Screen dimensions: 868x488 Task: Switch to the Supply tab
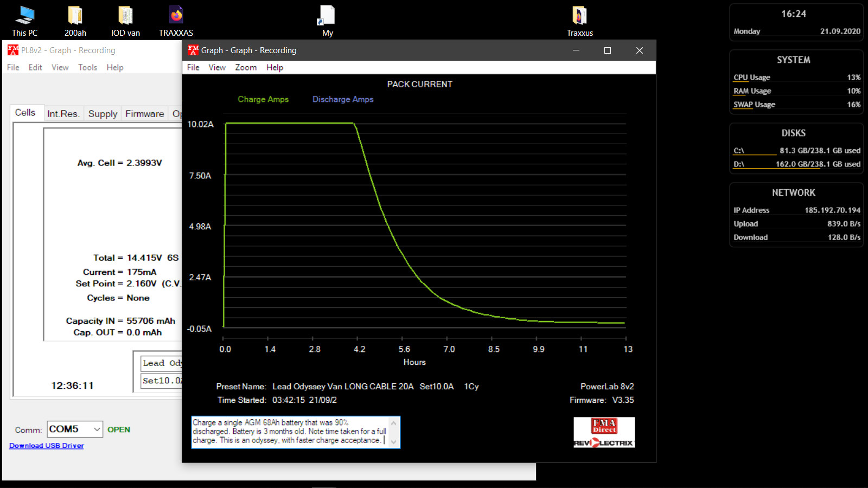(103, 114)
